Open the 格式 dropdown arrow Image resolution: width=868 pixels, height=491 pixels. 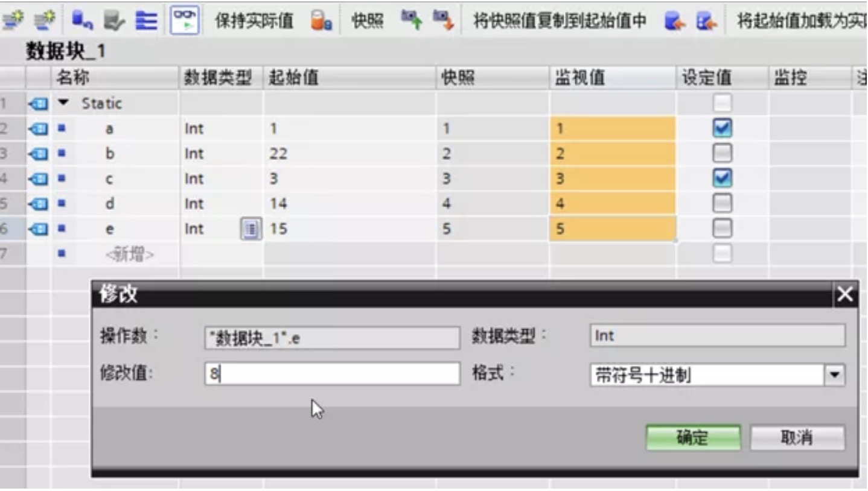tap(835, 375)
